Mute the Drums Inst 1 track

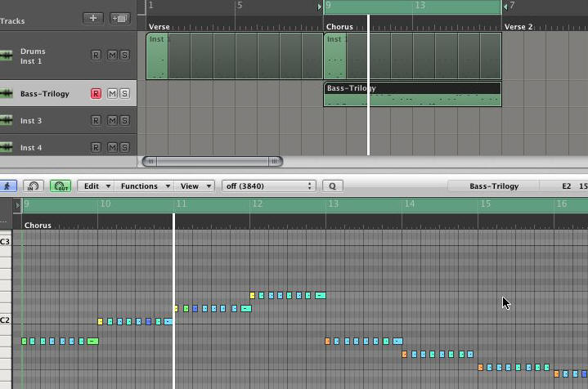(112, 55)
